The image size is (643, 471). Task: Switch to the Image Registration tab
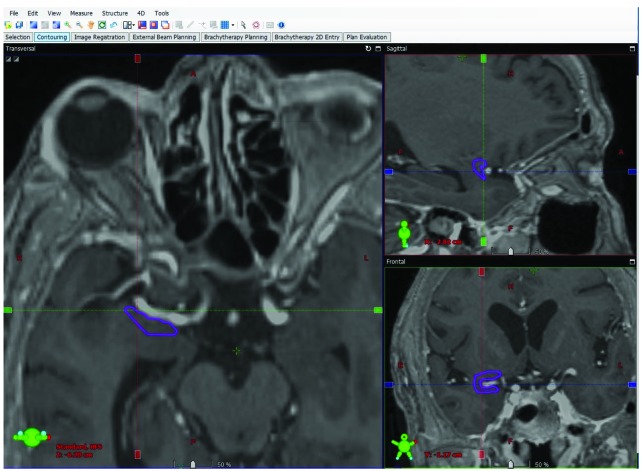click(100, 37)
